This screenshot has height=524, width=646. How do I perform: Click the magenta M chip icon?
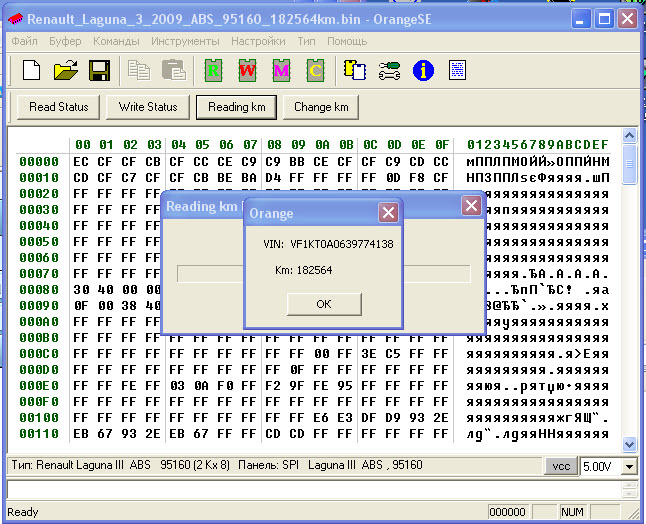[281, 70]
